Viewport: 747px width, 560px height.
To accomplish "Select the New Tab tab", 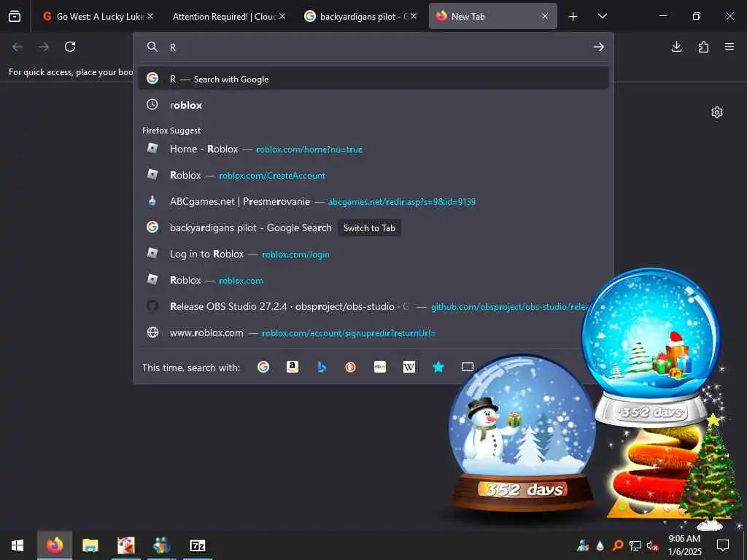I will click(492, 17).
